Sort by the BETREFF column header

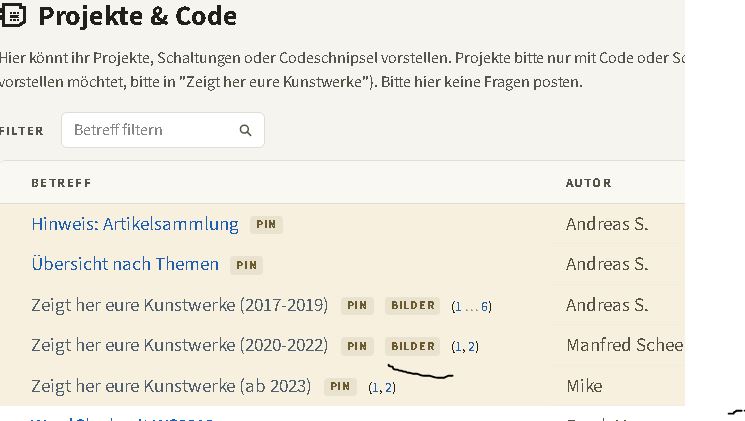[x=61, y=183]
